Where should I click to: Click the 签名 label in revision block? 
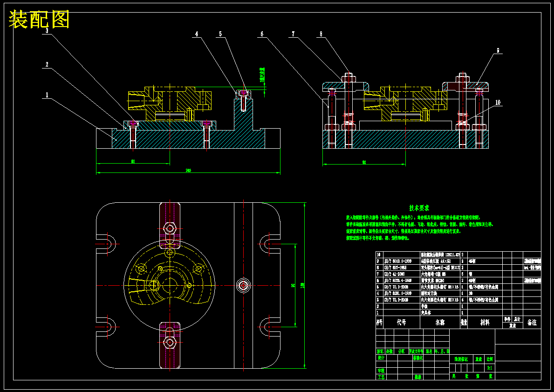[x=429, y=351]
